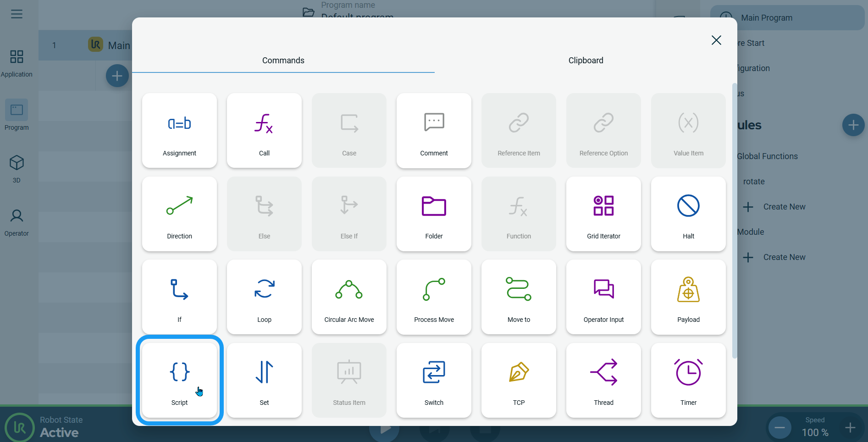Switch to the Clipboard tab

point(586,61)
